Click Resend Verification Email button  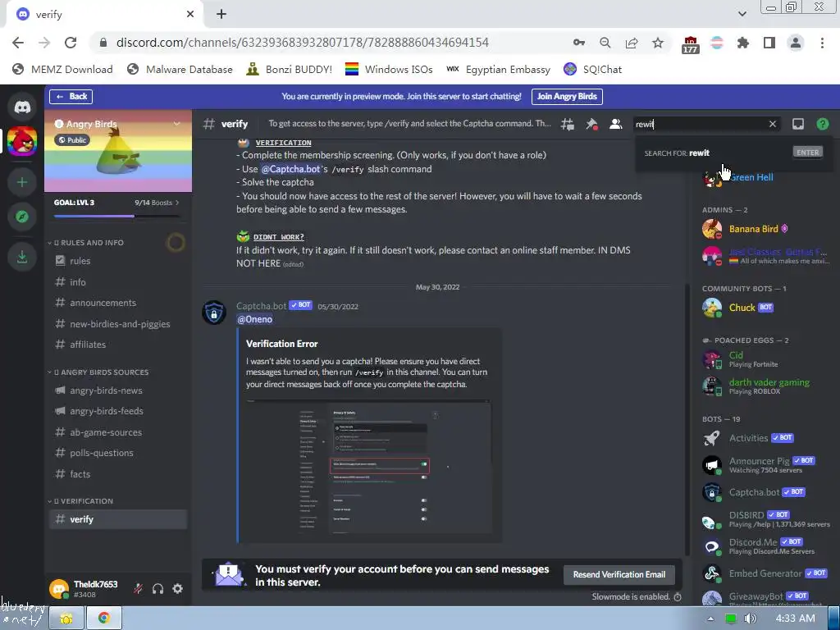click(x=619, y=574)
